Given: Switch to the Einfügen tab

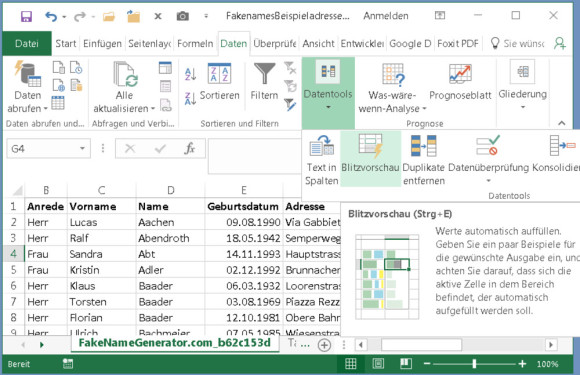Looking at the screenshot, I should point(102,44).
